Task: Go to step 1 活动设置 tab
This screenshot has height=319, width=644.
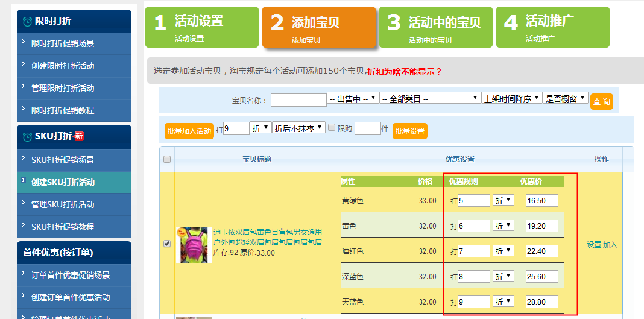Action: pos(201,27)
